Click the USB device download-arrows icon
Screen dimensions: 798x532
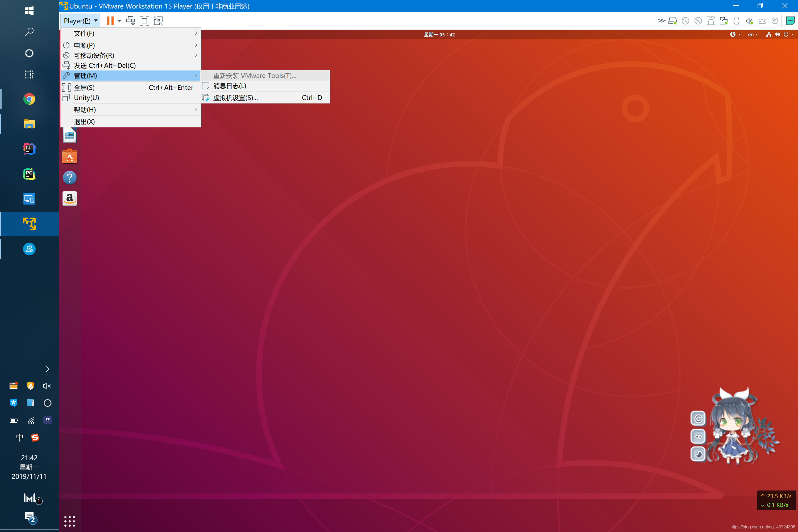[762, 21]
